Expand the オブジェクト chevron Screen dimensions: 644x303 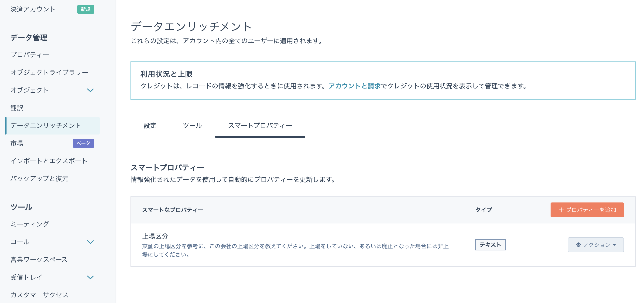[90, 90]
